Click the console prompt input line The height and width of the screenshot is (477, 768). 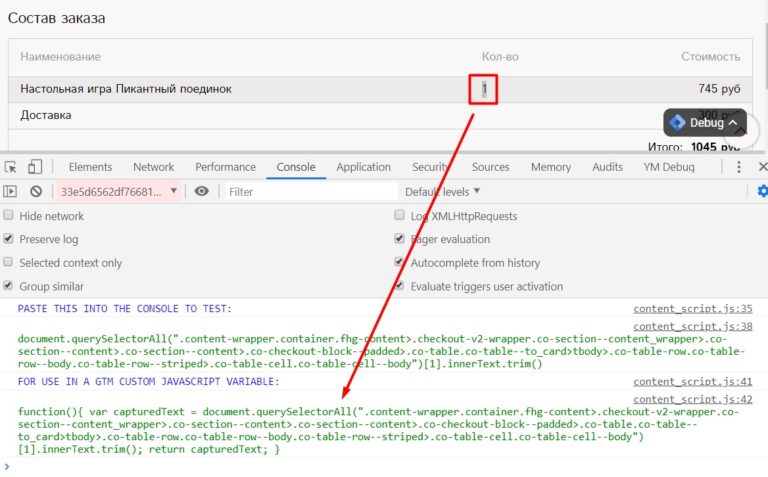coord(382,467)
